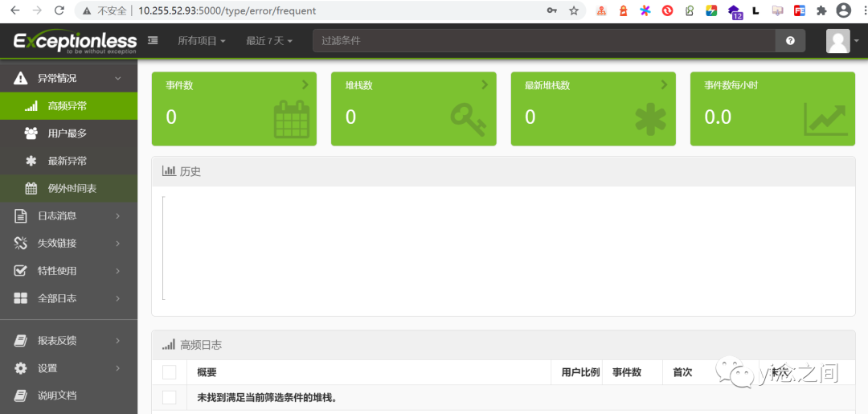Sort by the 首次 column header

682,372
